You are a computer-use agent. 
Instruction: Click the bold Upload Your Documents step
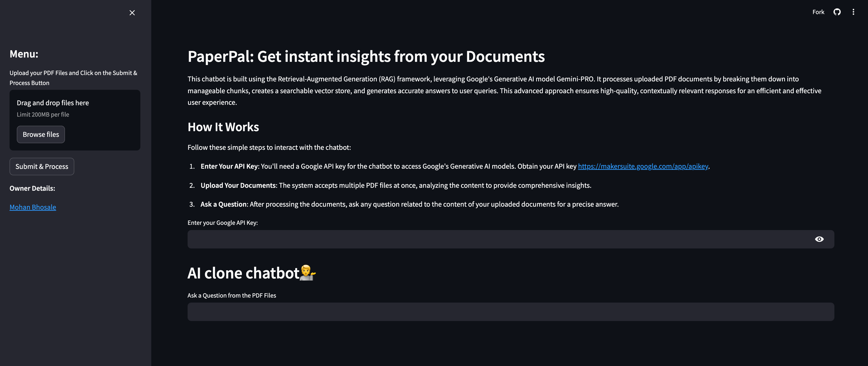(238, 185)
